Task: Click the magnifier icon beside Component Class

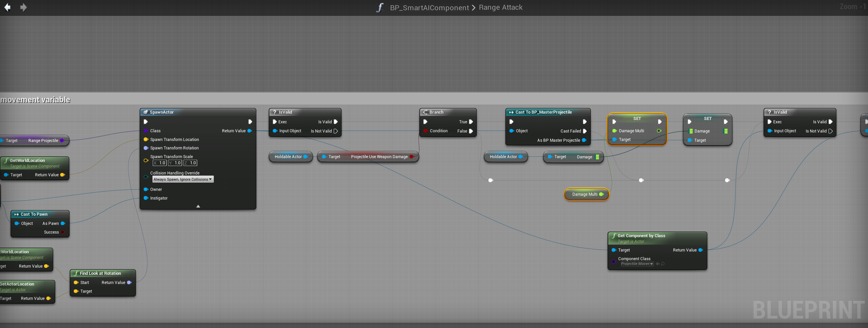Action: [x=663, y=264]
